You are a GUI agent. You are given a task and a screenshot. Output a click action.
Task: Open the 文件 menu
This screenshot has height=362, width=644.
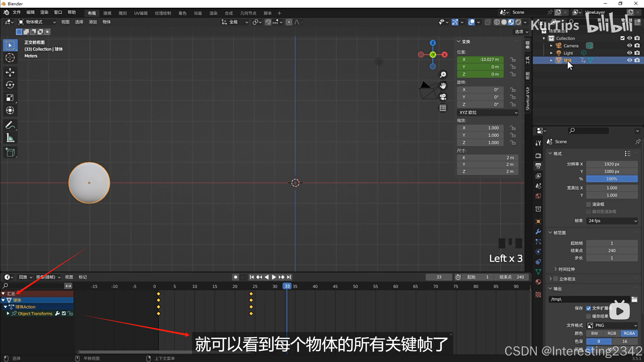coord(17,12)
